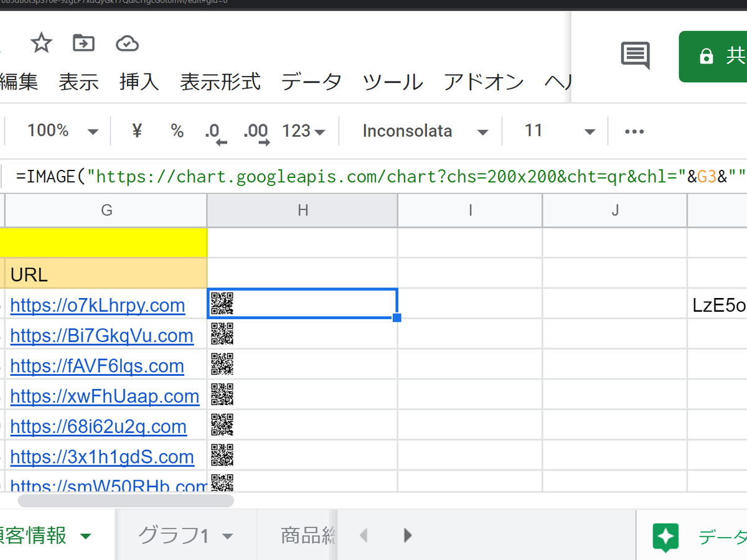Open the ツール menu
Image resolution: width=747 pixels, height=560 pixels.
pyautogui.click(x=393, y=82)
